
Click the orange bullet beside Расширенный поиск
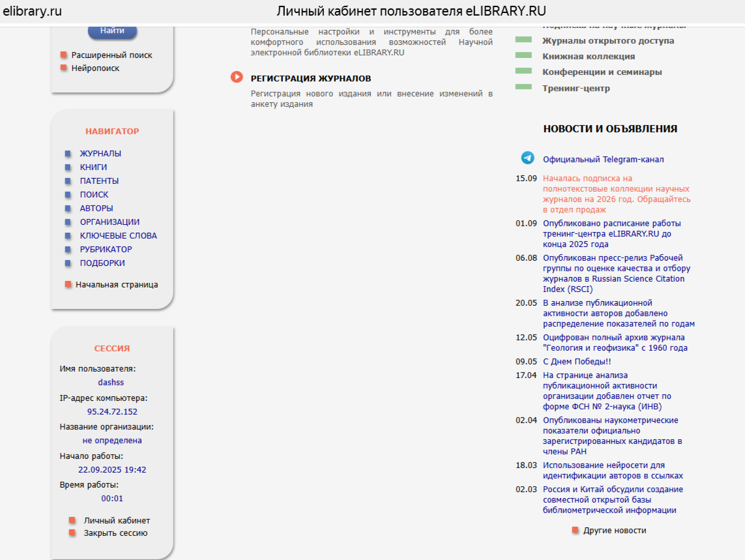[x=64, y=55]
